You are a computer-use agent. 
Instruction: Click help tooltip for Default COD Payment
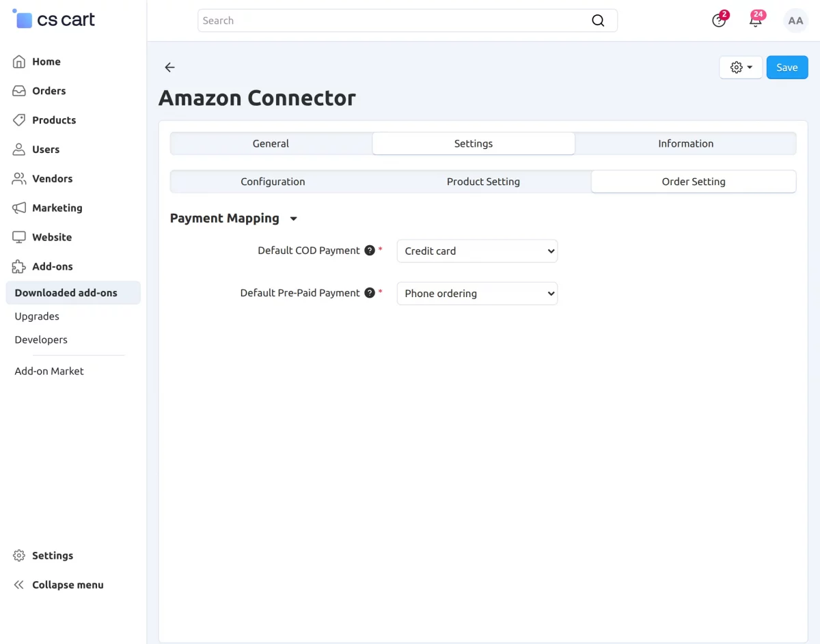pos(370,251)
